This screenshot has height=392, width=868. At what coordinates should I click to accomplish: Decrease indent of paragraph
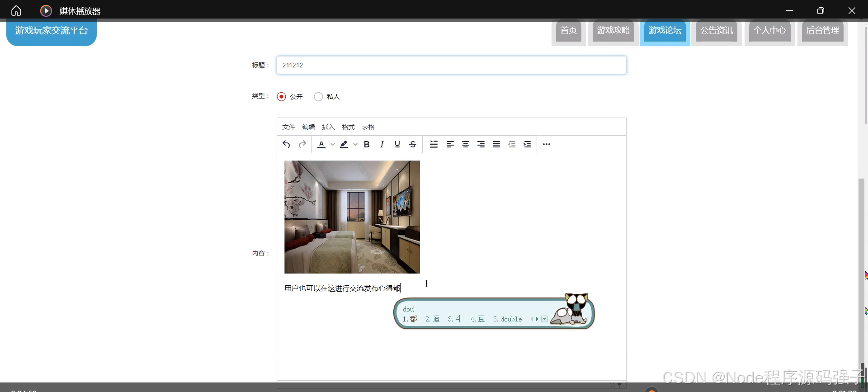click(x=512, y=144)
